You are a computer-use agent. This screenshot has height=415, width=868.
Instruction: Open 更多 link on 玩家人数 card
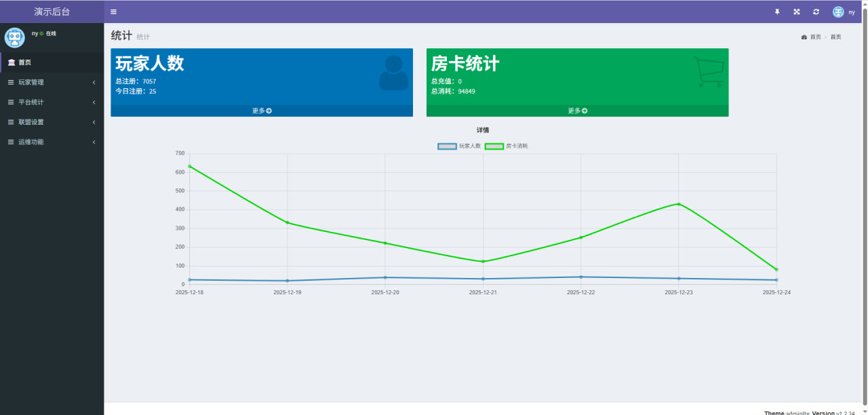(x=262, y=111)
